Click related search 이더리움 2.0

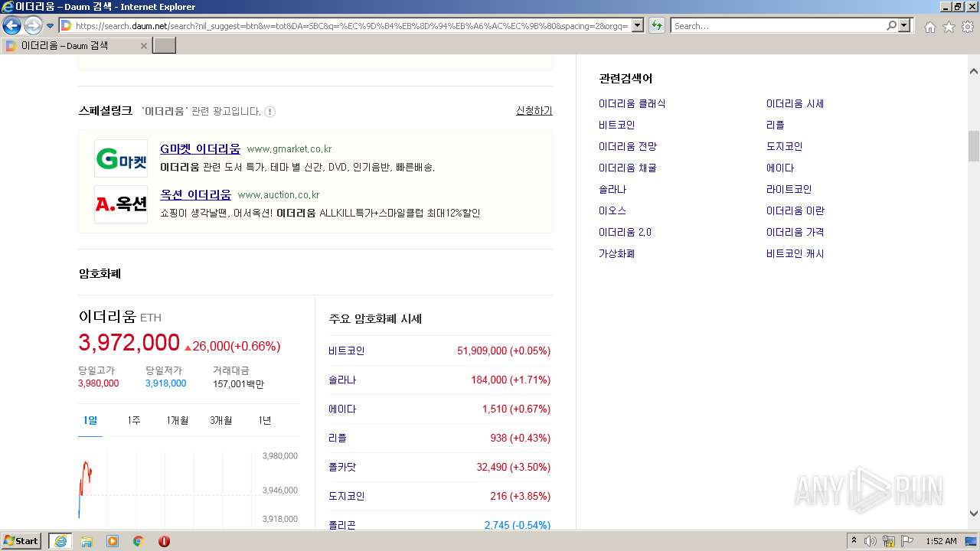[x=626, y=232]
